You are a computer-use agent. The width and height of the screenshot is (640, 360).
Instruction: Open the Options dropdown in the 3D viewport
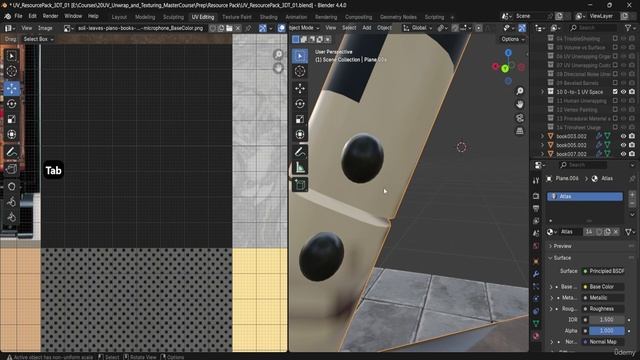pos(513,39)
